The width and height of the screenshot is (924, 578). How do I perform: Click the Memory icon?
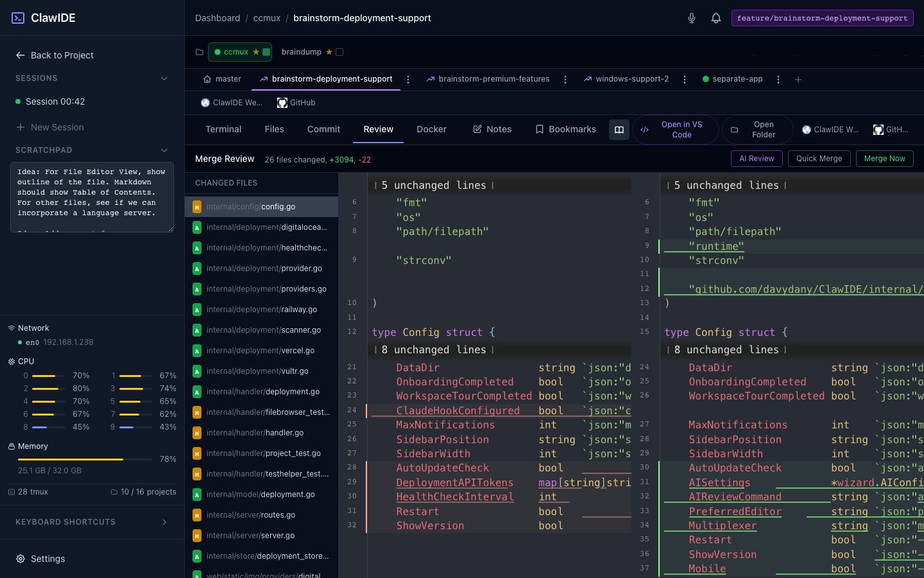(11, 446)
